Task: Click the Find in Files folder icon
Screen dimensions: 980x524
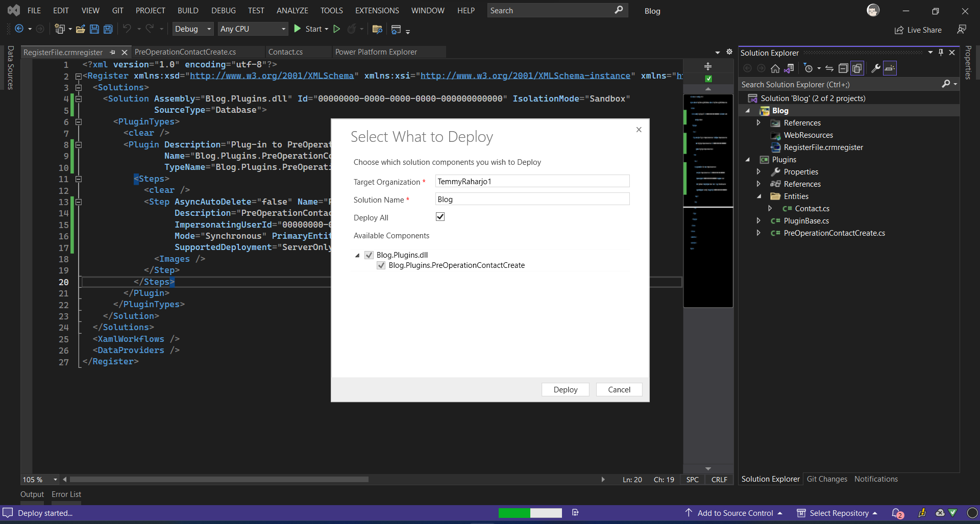Action: coord(377,29)
